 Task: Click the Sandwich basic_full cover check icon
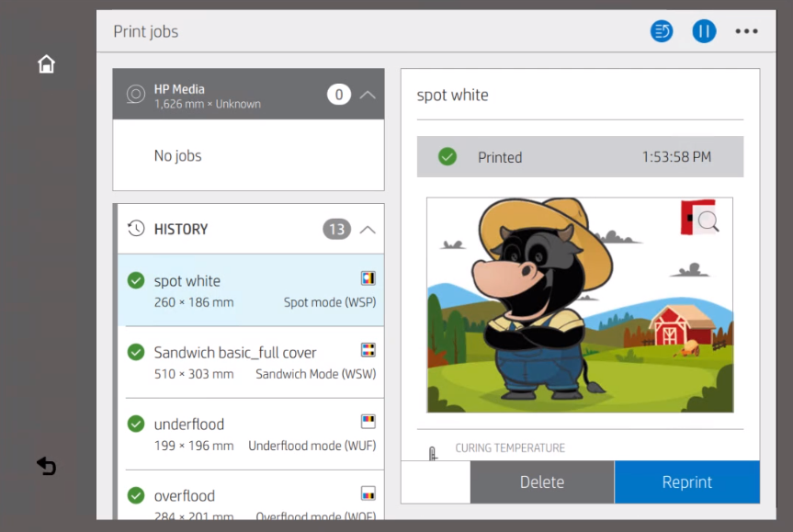click(x=136, y=352)
